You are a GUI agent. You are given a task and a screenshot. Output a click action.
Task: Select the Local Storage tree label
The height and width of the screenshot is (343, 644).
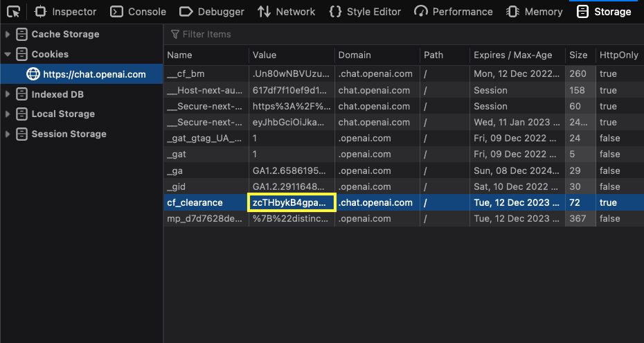(63, 114)
